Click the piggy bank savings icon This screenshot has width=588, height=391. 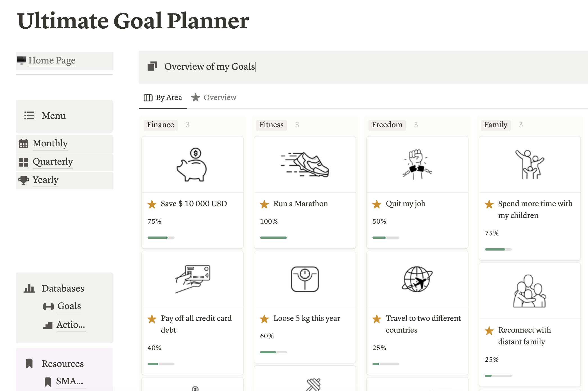point(192,165)
